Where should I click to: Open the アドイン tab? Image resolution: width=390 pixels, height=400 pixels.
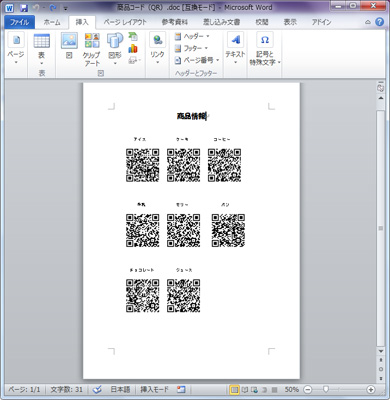(322, 22)
